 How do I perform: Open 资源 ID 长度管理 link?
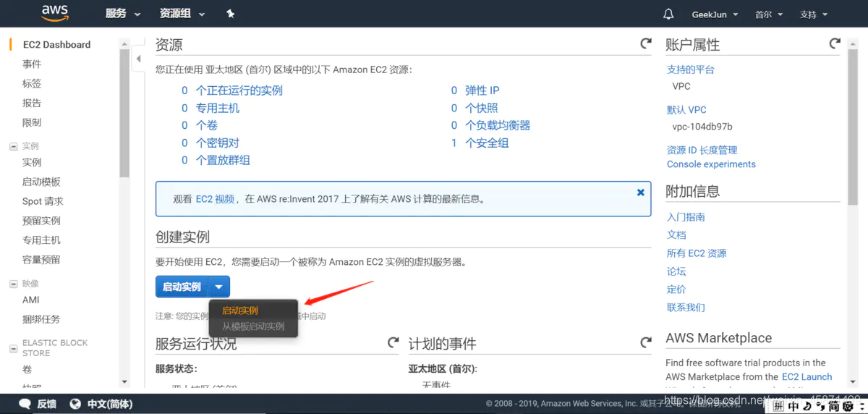(x=702, y=151)
